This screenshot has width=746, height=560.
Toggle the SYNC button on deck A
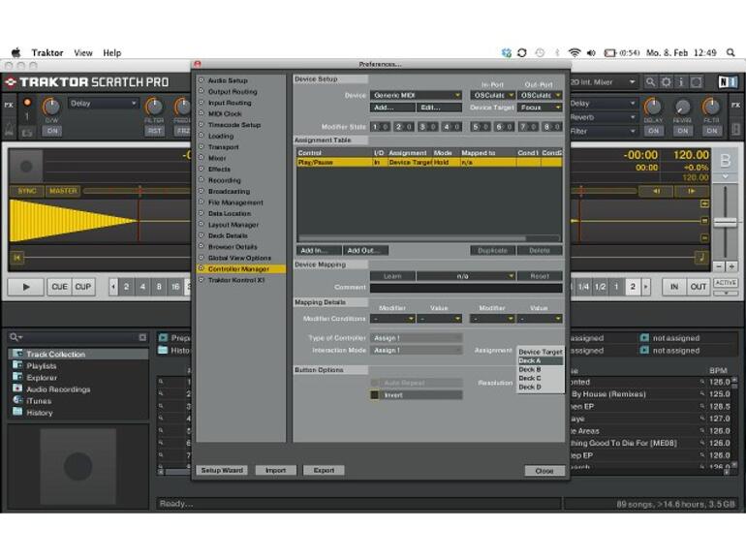point(25,191)
